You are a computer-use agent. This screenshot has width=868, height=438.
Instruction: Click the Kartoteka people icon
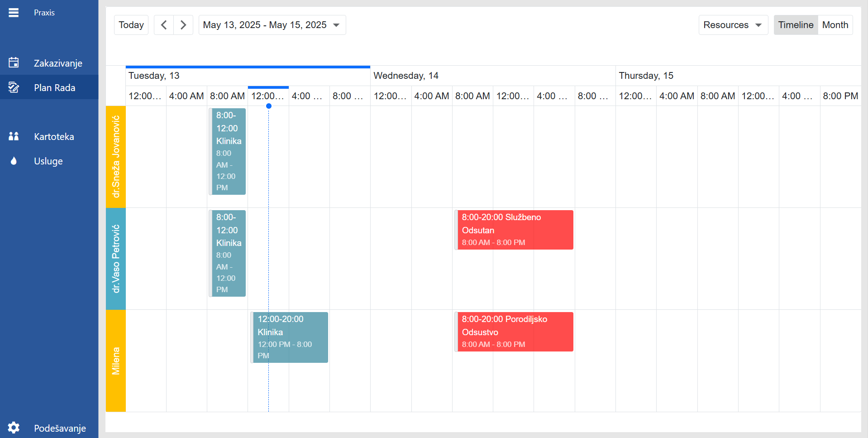point(14,136)
